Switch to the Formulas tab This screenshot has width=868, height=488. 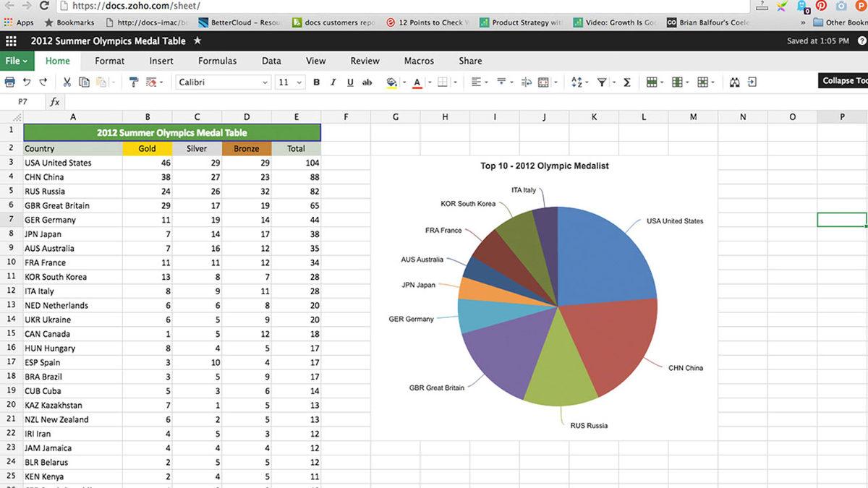(x=217, y=61)
